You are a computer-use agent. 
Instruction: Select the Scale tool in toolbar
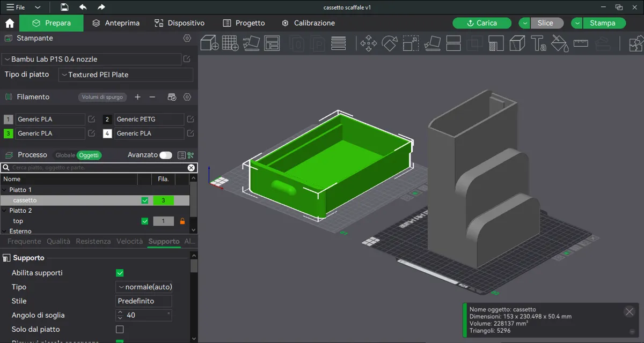(411, 43)
